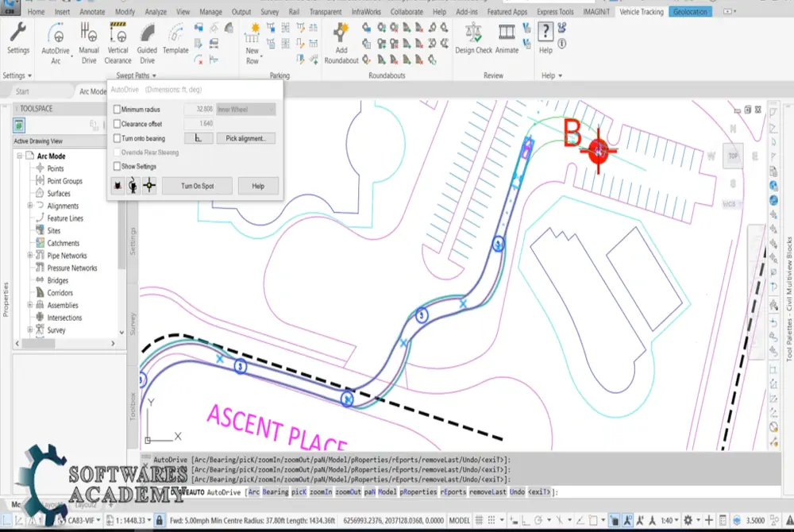Enable the Minimum radius checkbox
This screenshot has height=532, width=794.
click(x=117, y=110)
